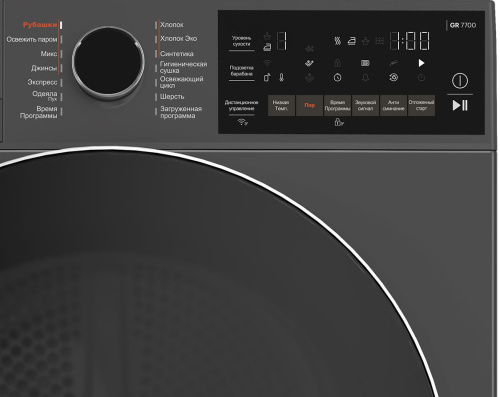500x397 pixels.
Task: Tap the dim down-arrow icon below filter indicator
Action: pyautogui.click(x=309, y=78)
